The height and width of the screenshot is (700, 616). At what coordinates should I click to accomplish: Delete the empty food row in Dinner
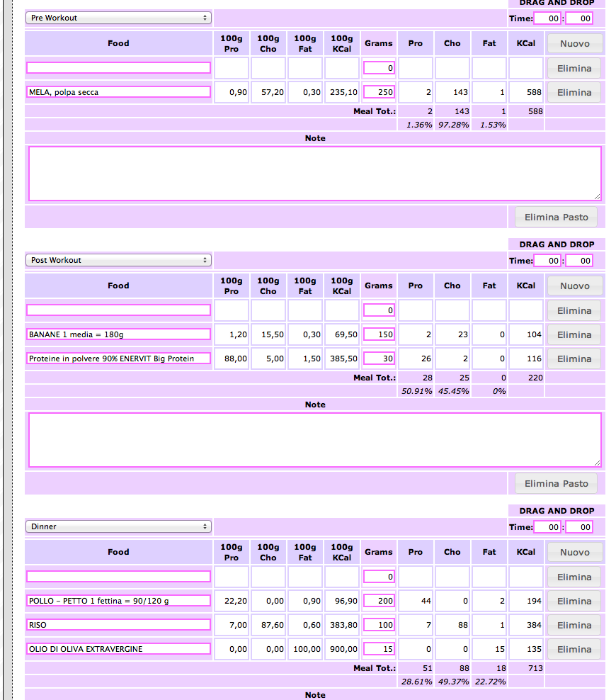pyautogui.click(x=574, y=577)
